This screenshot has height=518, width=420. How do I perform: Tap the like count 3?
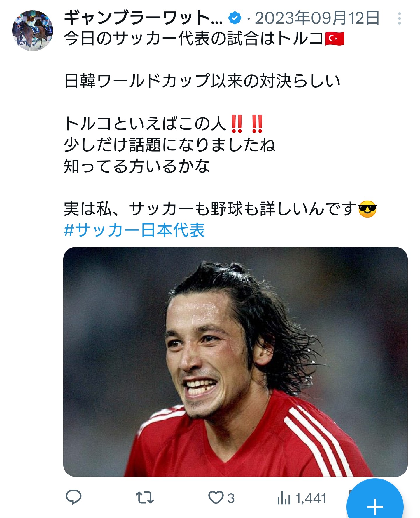[231, 498]
